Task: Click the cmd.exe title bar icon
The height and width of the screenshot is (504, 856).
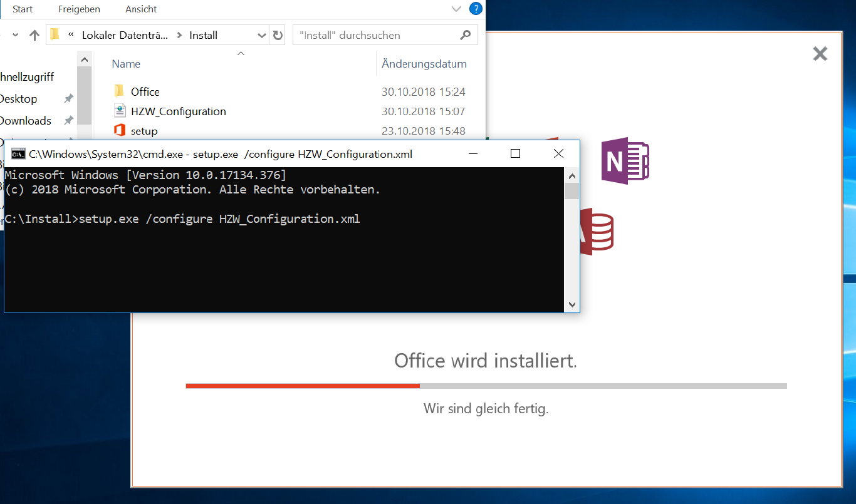Action: (19, 154)
